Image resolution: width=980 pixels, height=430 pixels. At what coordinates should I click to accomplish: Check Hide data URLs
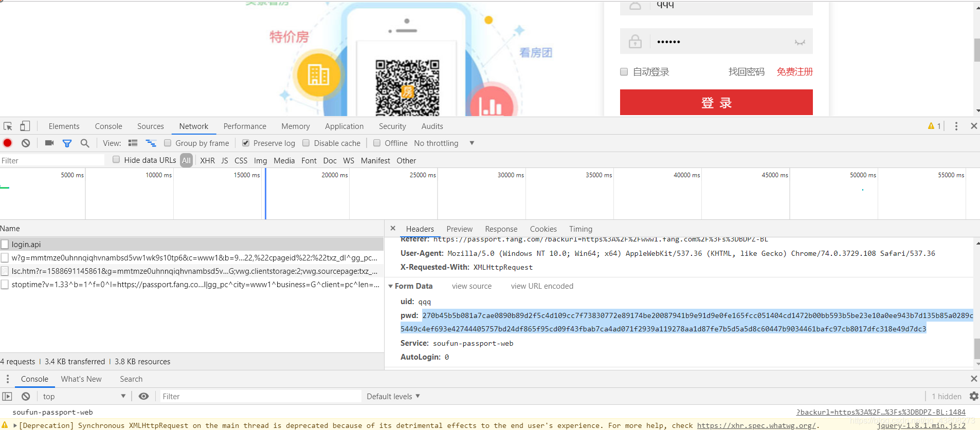point(116,160)
